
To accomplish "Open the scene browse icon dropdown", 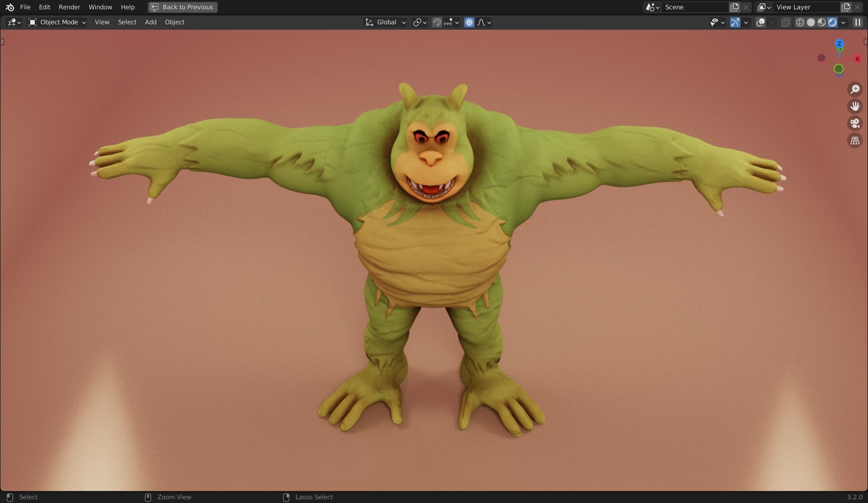I will (x=652, y=7).
